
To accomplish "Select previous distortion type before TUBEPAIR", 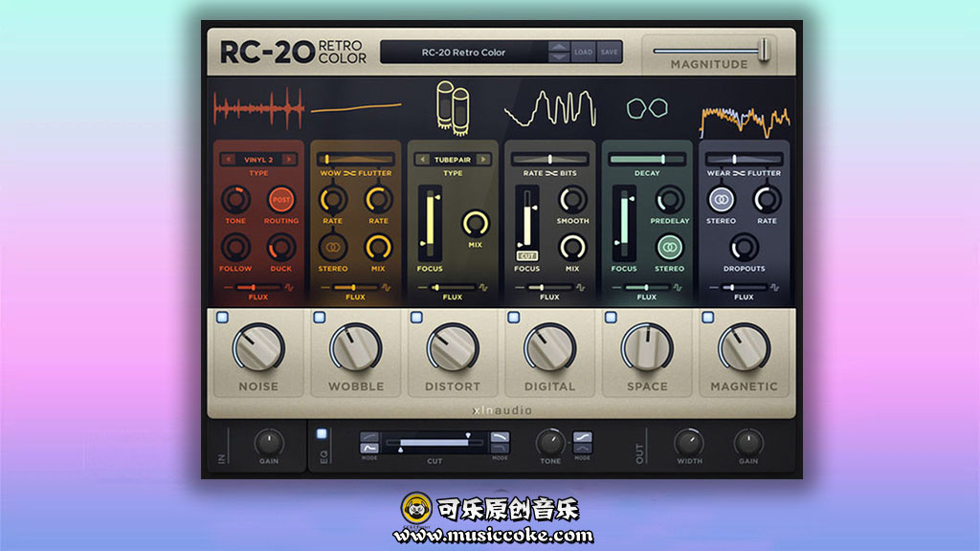I will [423, 160].
